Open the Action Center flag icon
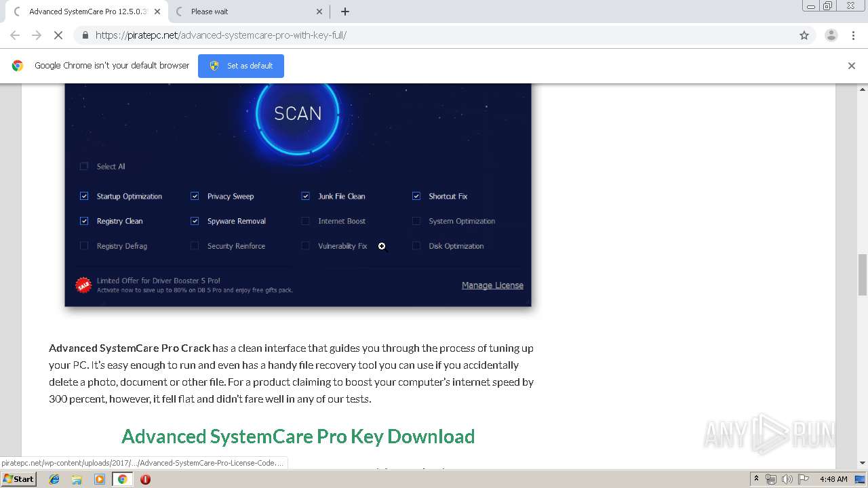The height and width of the screenshot is (488, 868). pos(802,479)
